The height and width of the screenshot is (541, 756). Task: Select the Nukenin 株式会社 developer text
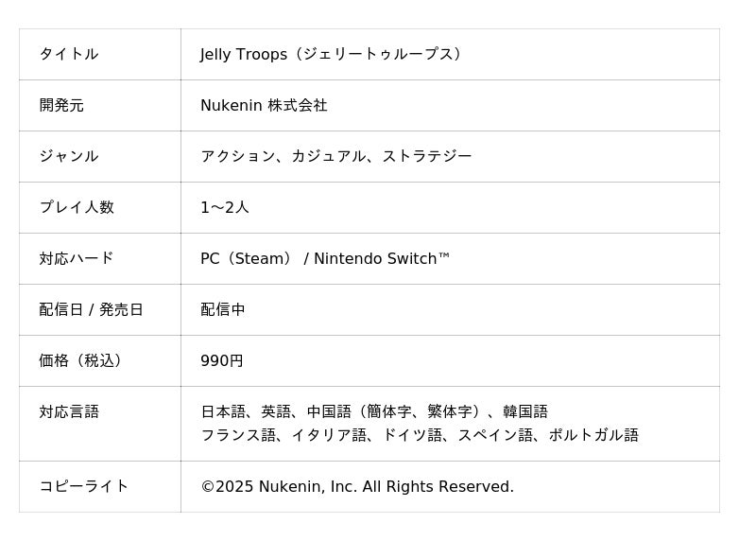[x=264, y=105]
